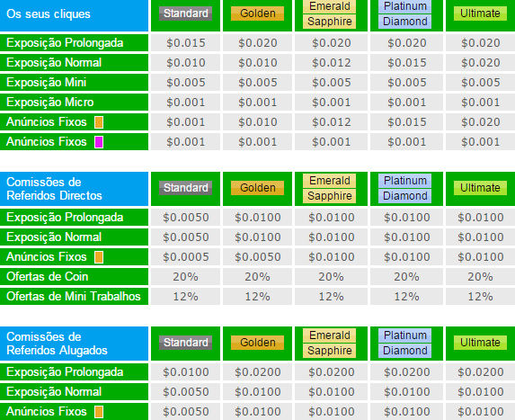Click Diamond badge in Referidos Alugados header

pyautogui.click(x=405, y=351)
